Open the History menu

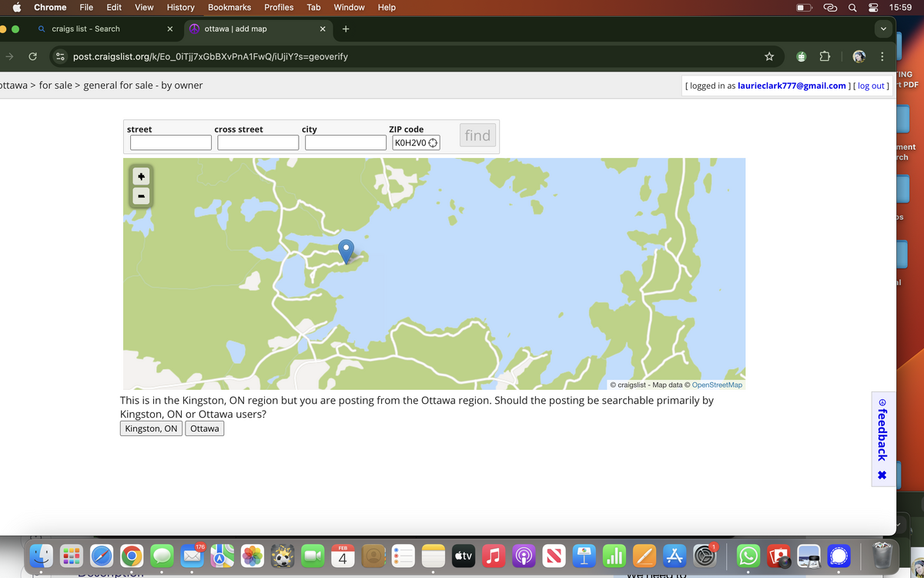[x=181, y=8]
